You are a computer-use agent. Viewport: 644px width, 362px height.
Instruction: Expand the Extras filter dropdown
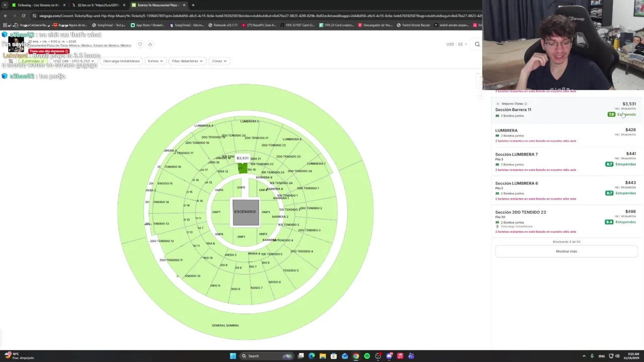[155, 61]
